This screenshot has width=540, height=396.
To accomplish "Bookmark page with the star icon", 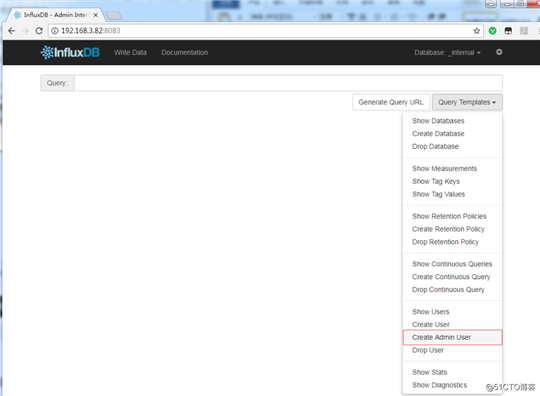I will 476,31.
